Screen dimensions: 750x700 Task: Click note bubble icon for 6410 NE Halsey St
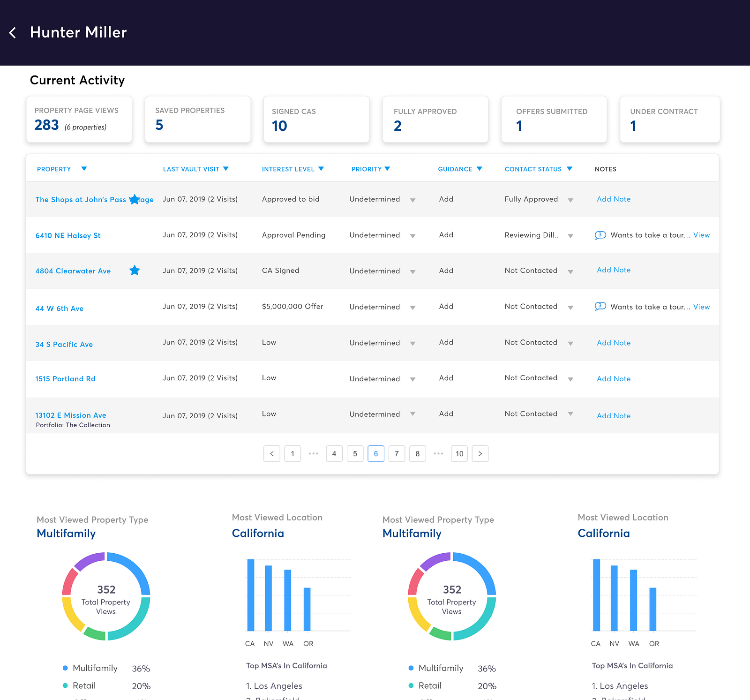point(600,235)
